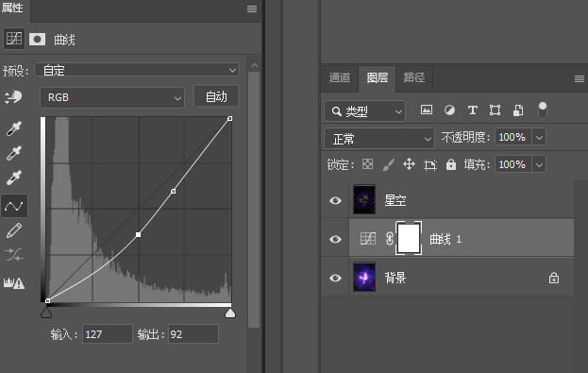Click the lock all padlock icon
Viewport: 588px width, 373px height.
[x=451, y=164]
